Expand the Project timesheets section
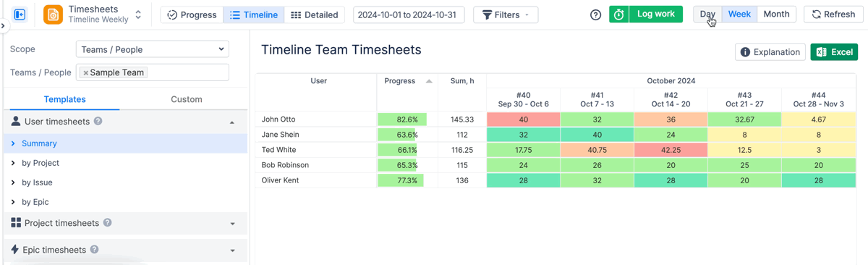Image resolution: width=868 pixels, height=265 pixels. click(126, 223)
